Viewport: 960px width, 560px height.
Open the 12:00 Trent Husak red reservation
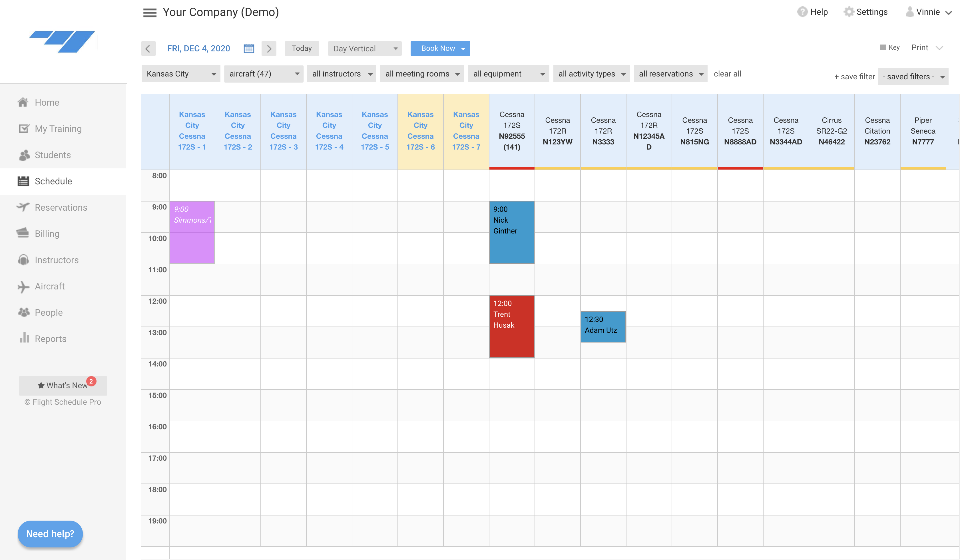coord(512,327)
